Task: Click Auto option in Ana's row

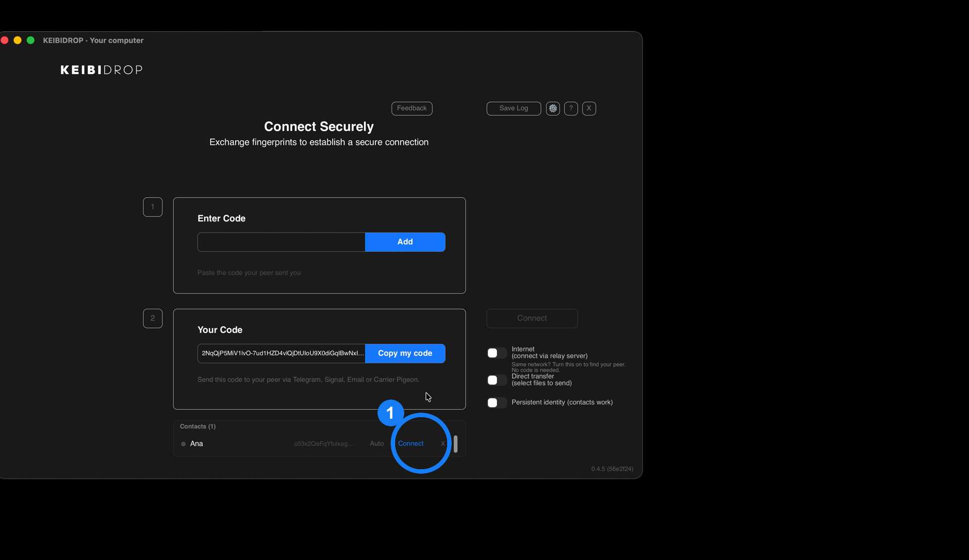Action: pos(376,444)
